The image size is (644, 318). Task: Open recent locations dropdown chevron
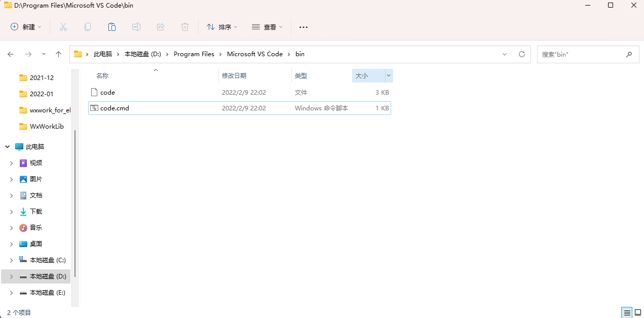coord(44,54)
